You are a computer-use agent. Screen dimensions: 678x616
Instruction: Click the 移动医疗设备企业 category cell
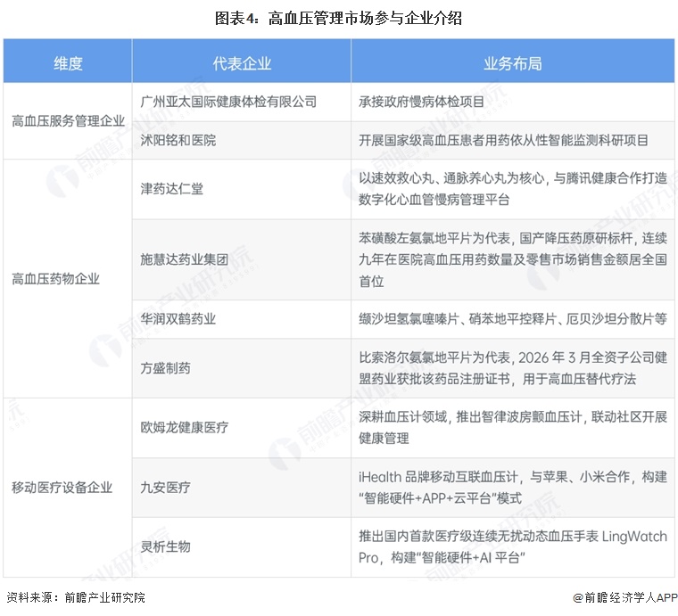[x=68, y=488]
